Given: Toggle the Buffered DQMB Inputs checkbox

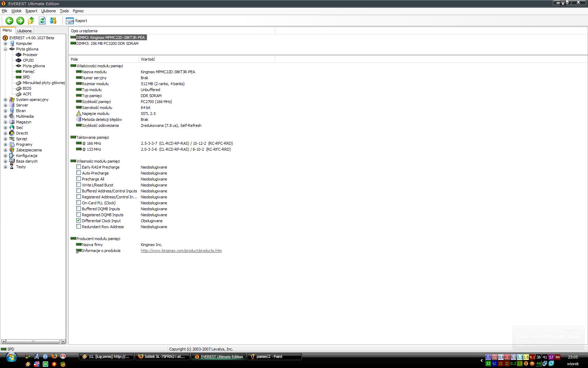Looking at the screenshot, I should click(x=79, y=209).
